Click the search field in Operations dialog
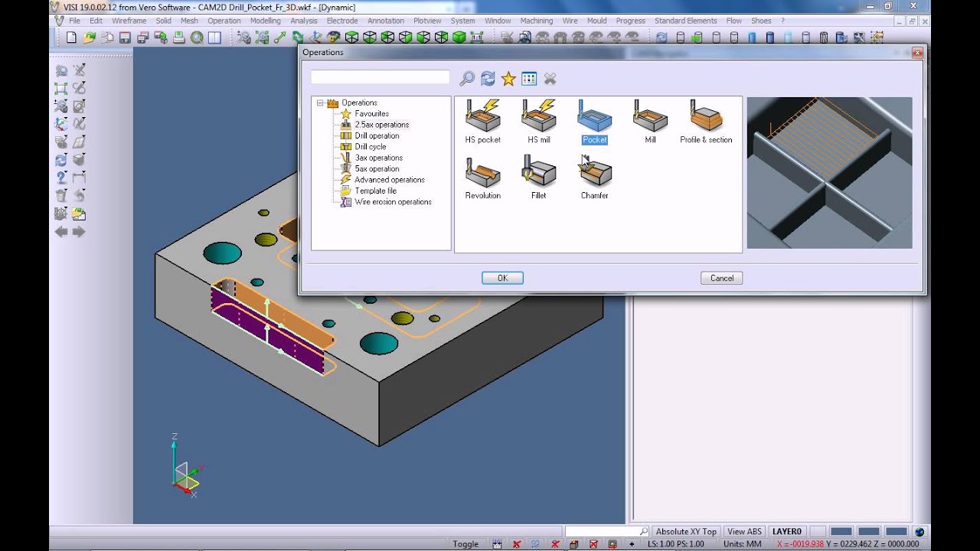Image resolution: width=980 pixels, height=551 pixels. [380, 77]
